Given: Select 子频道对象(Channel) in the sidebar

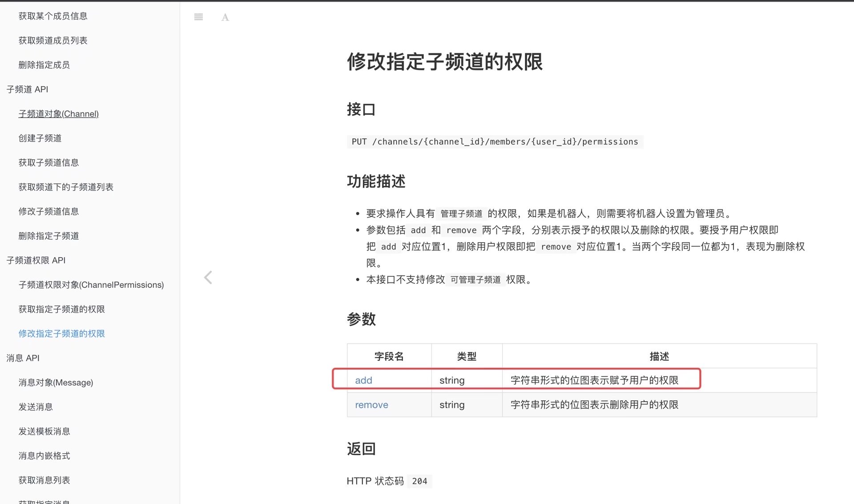Looking at the screenshot, I should [x=58, y=114].
